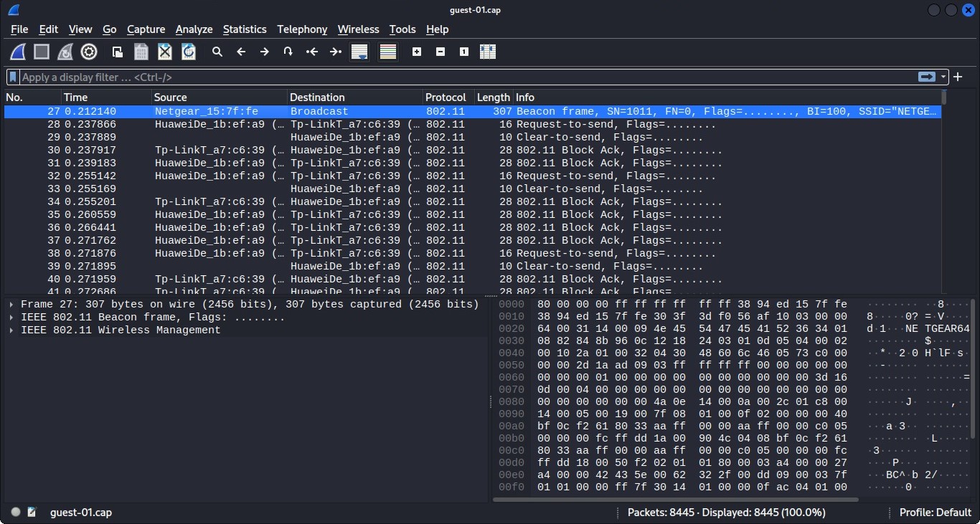Open the display filter history dropdown
Image resolution: width=980 pixels, height=524 pixels.
[943, 77]
